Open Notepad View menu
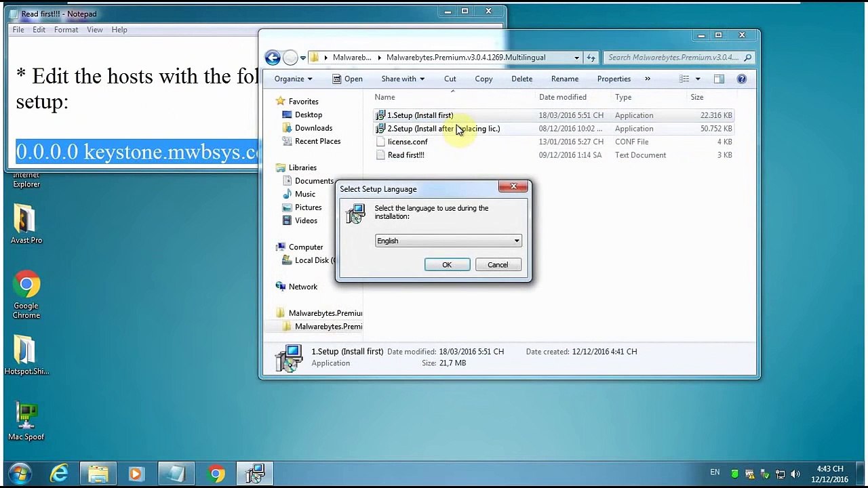Screen dimensions: 868x488 (95, 30)
